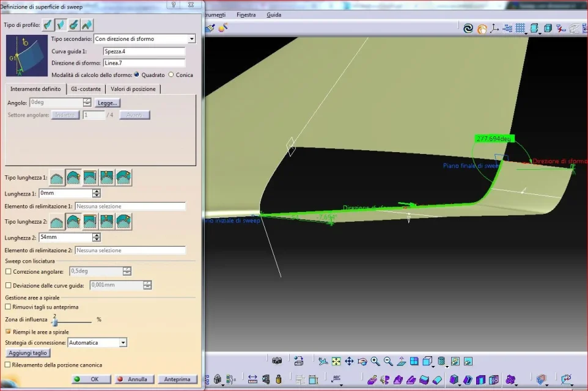588x391 pixels.
Task: Uncheck Riempi le aree a spirale
Action: point(8,332)
